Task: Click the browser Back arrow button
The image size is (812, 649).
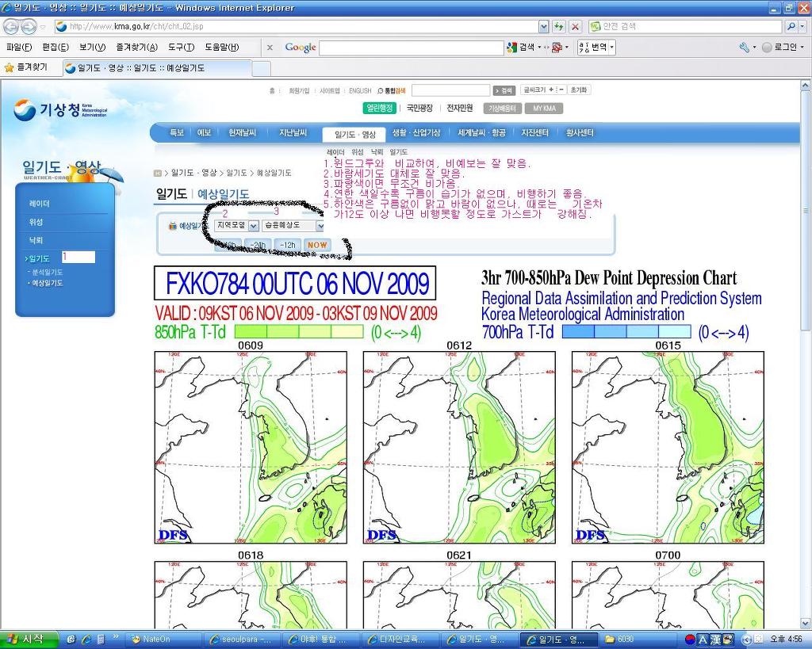Action: coord(11,26)
